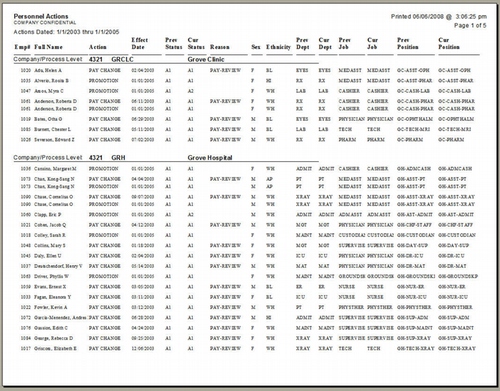Click employee name "Burnett, Chester L"
500x391 pixels.
tap(52, 129)
